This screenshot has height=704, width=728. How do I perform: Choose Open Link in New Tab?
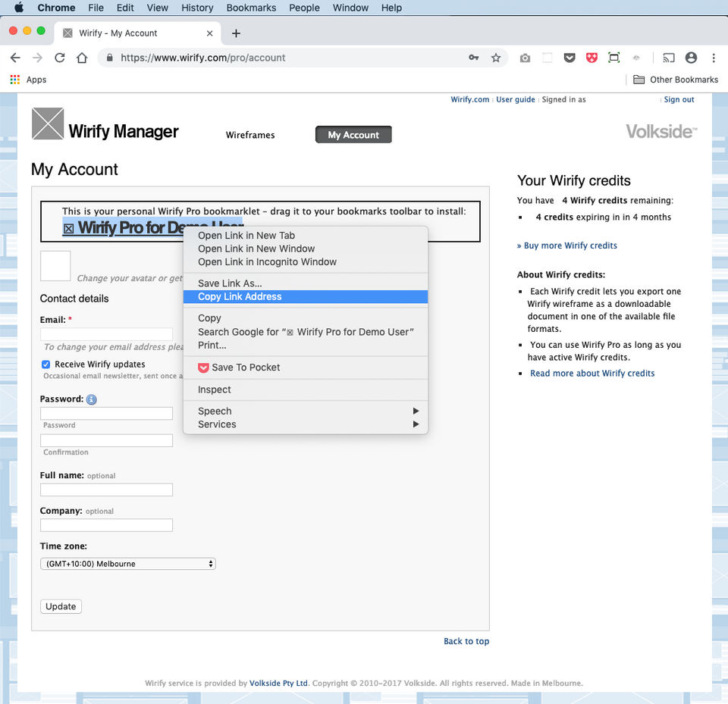(306, 235)
